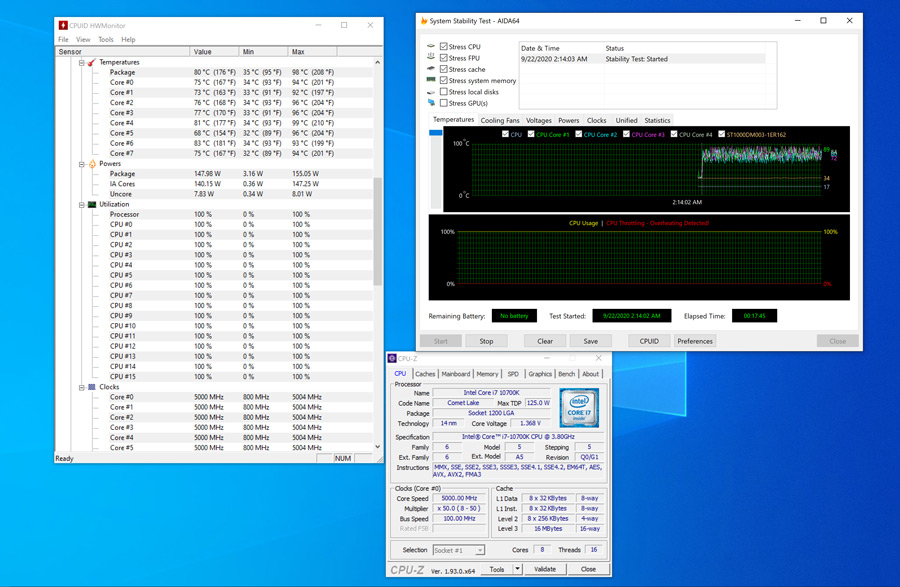Click HWMonitor scroll up arrow
The width and height of the screenshot is (900, 587).
tap(378, 62)
